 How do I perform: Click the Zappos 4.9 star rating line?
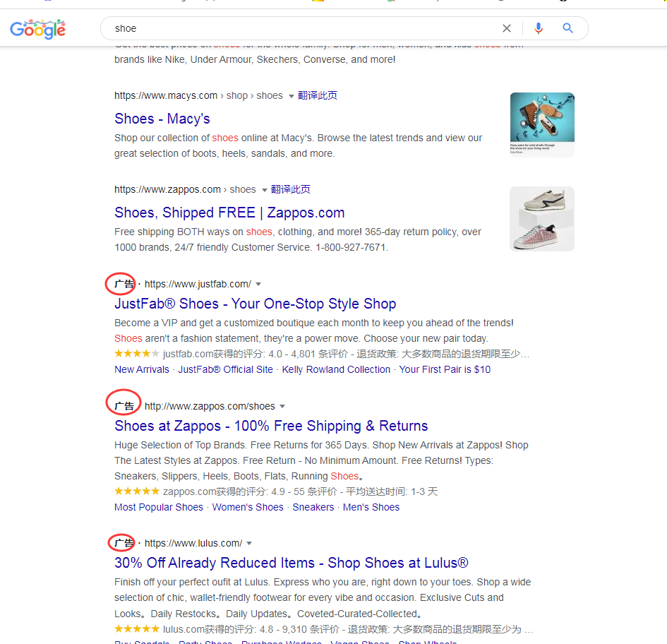point(276,491)
